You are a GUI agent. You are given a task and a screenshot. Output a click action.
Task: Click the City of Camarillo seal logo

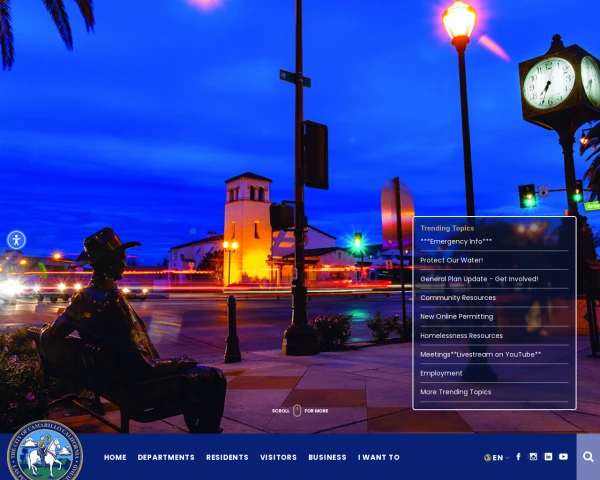click(x=44, y=452)
